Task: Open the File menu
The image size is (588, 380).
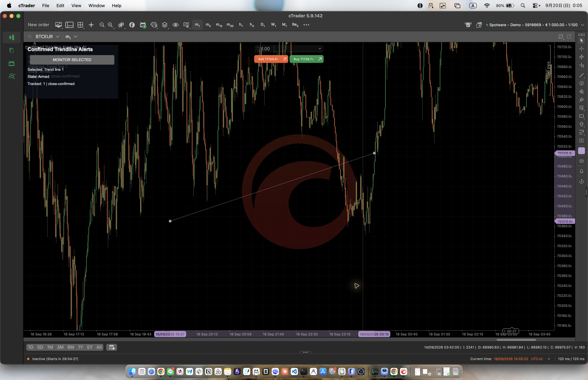Action: pos(46,5)
